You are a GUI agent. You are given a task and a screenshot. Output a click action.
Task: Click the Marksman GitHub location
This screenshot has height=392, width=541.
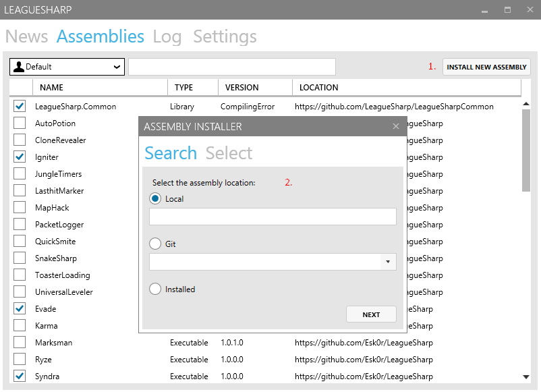click(364, 343)
